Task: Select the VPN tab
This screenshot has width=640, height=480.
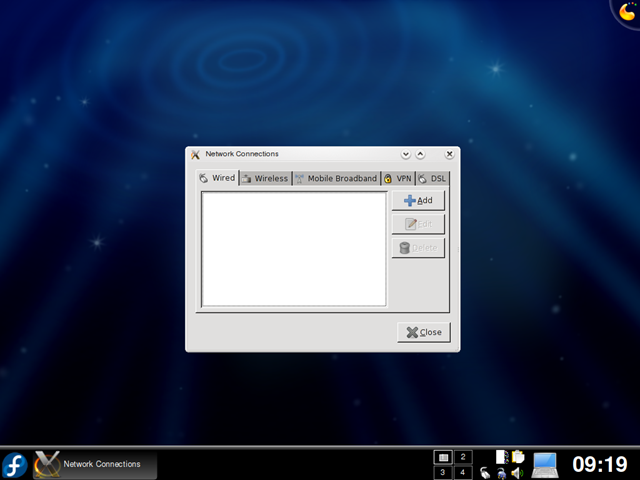Action: [x=398, y=178]
